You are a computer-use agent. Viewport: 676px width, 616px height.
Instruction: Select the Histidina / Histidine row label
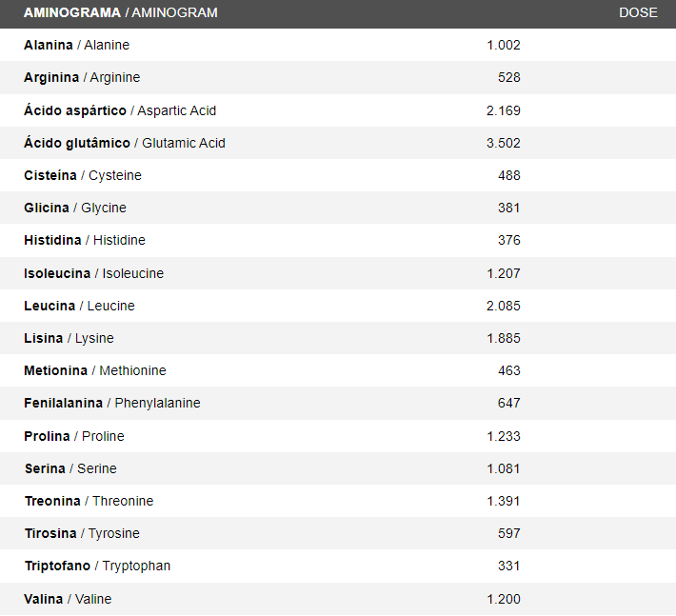85,240
